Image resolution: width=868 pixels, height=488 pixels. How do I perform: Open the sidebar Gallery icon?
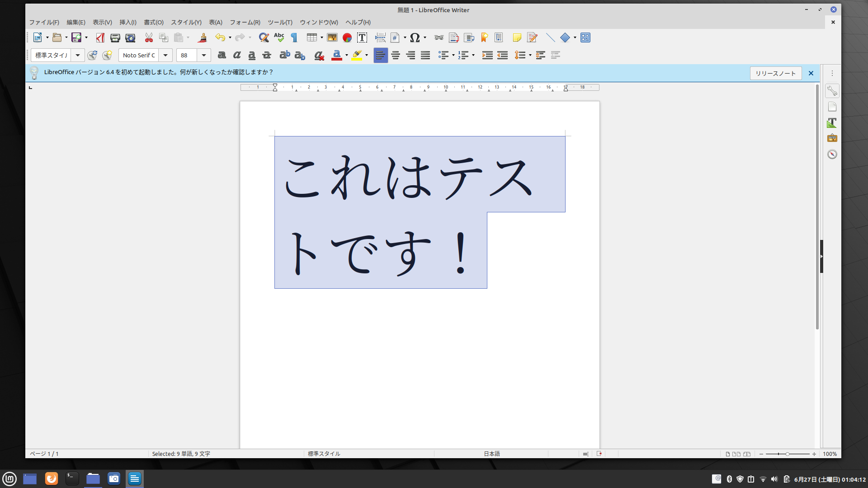832,138
